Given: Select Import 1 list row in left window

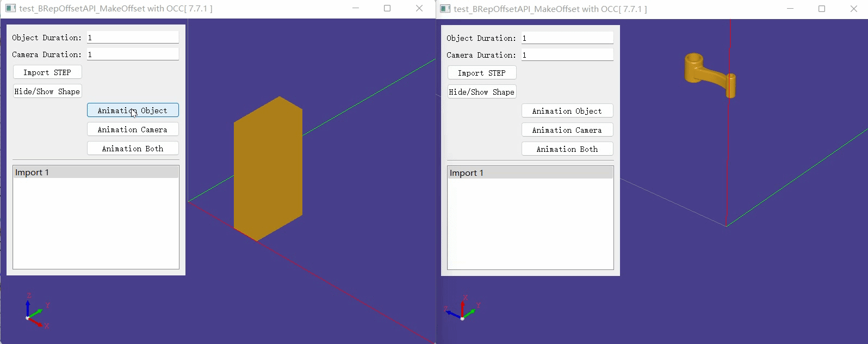Looking at the screenshot, I should click(x=96, y=173).
